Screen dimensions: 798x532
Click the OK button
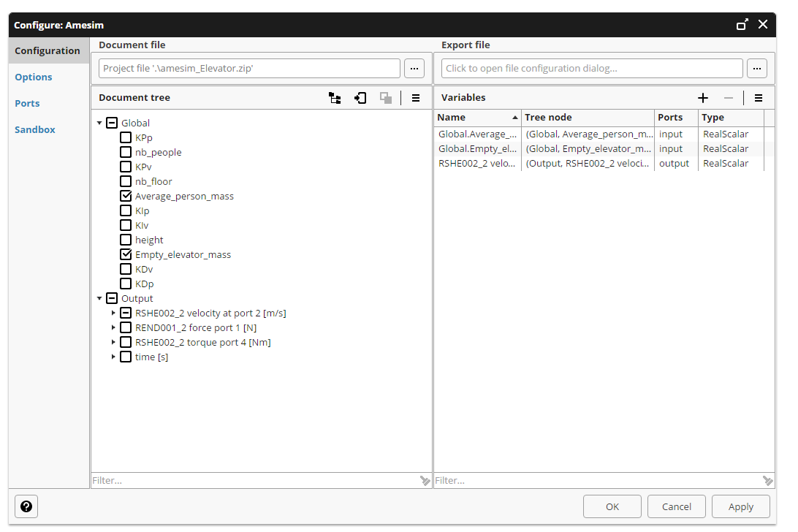coord(612,506)
